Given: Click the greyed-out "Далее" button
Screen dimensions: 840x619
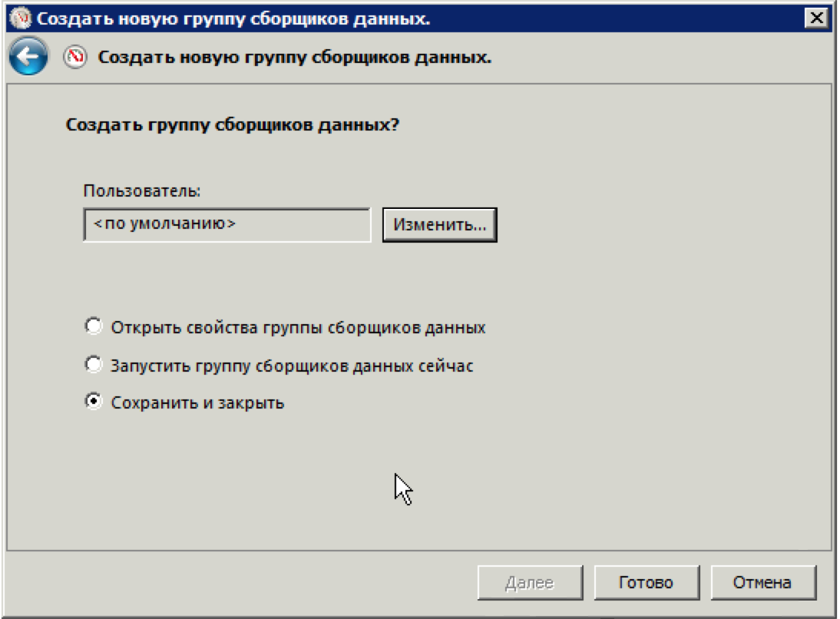Looking at the screenshot, I should tap(529, 583).
